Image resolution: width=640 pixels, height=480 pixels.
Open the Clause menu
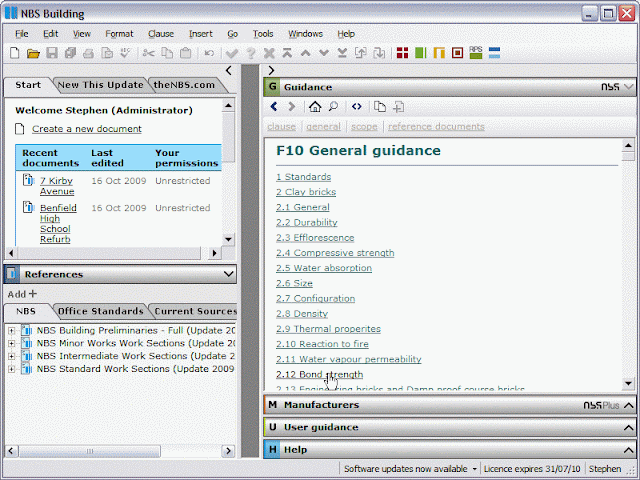[x=161, y=34]
